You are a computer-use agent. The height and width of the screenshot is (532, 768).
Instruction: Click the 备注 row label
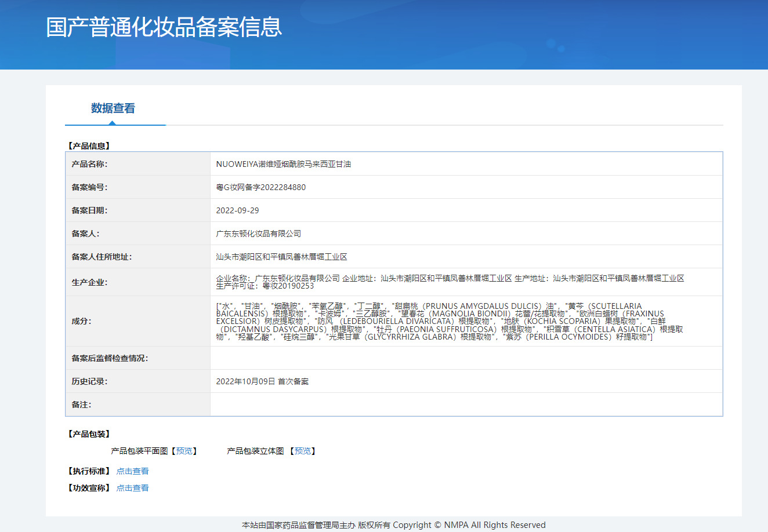coord(81,405)
